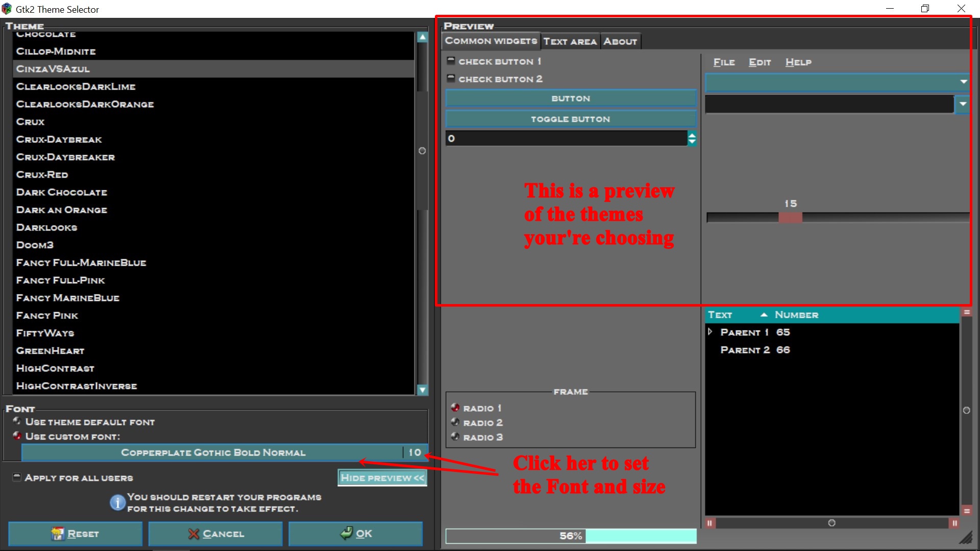This screenshot has width=980, height=551.
Task: Check Check button 1 in the preview
Action: point(451,60)
